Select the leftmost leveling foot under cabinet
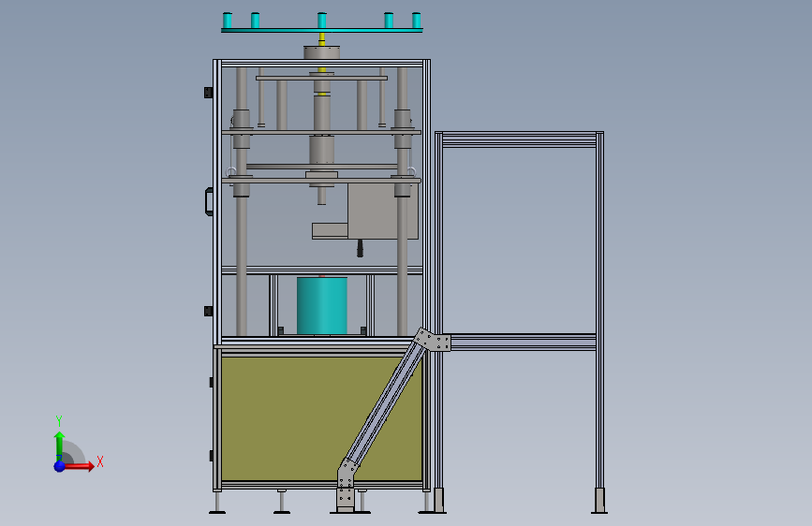The height and width of the screenshot is (526, 812). tap(217, 503)
